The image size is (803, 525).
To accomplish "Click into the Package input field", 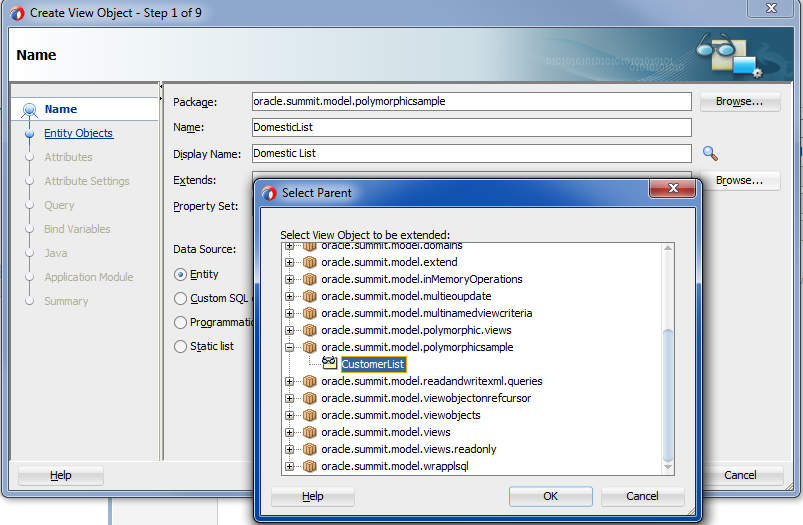I will tap(472, 101).
